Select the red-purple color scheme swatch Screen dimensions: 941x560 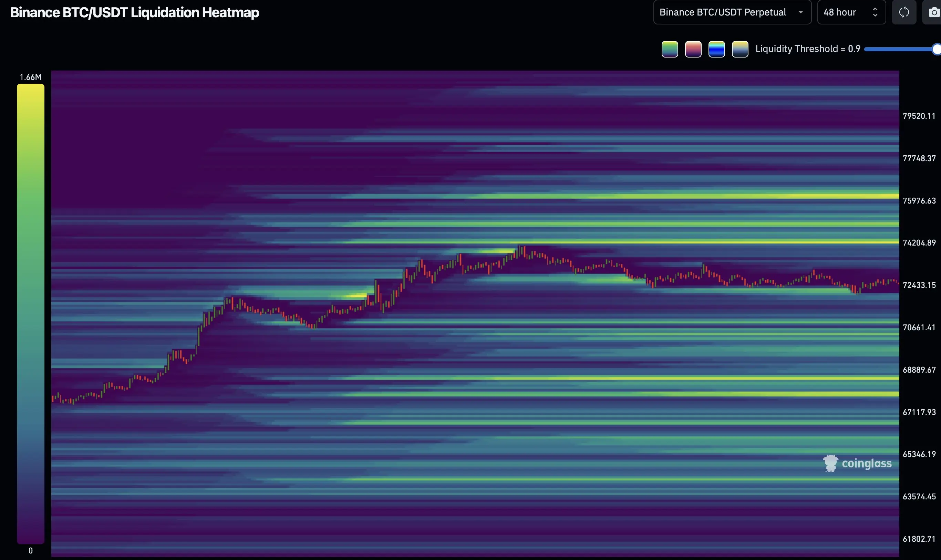click(693, 50)
